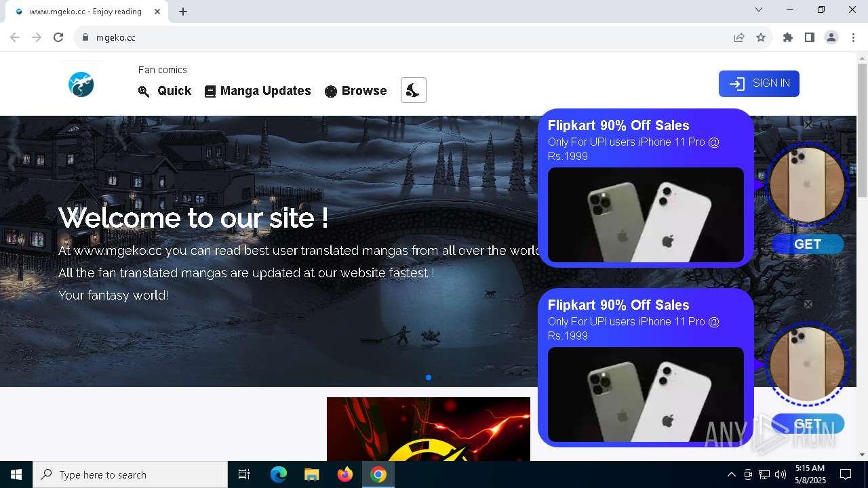The image size is (868, 488).
Task: Open the Extensions puzzle icon
Action: click(788, 37)
